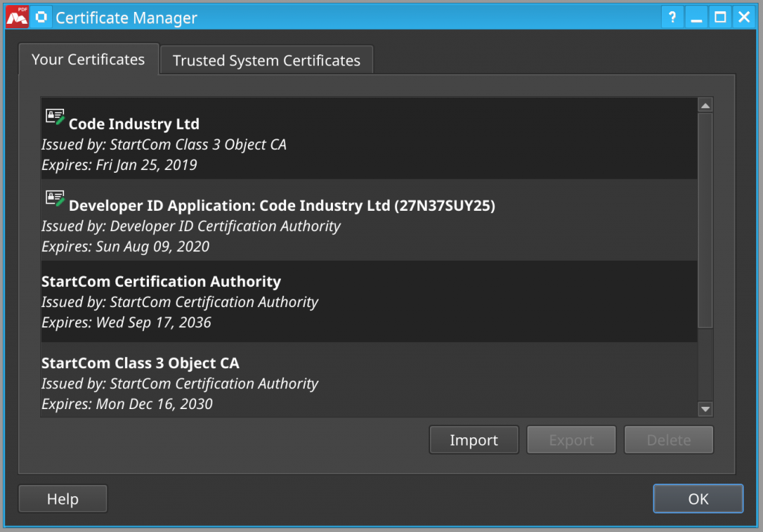Image resolution: width=763 pixels, height=532 pixels.
Task: Click scrollbar down arrow in certificate list
Action: point(705,409)
